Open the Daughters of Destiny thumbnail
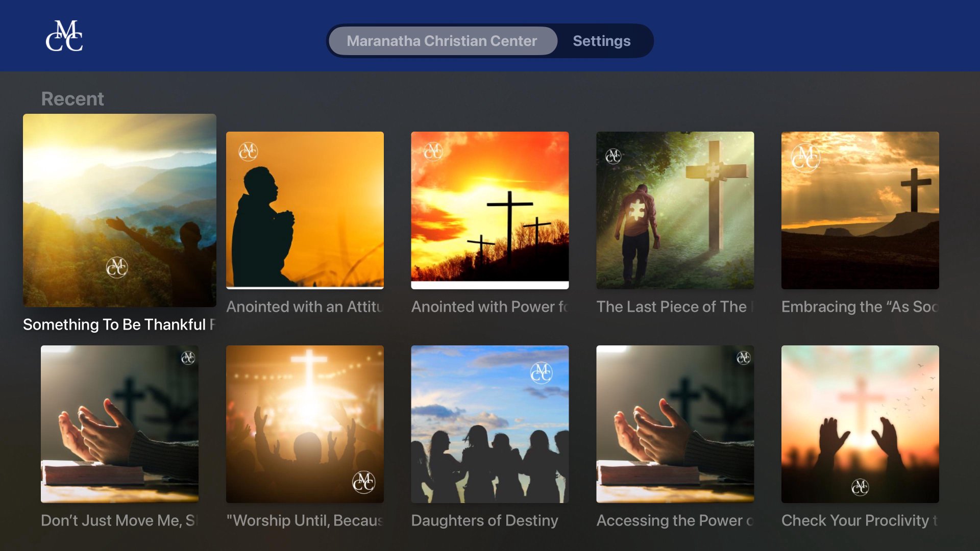 490,424
